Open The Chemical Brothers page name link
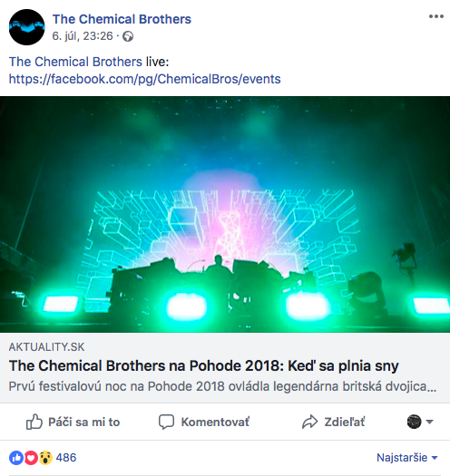 coord(122,19)
